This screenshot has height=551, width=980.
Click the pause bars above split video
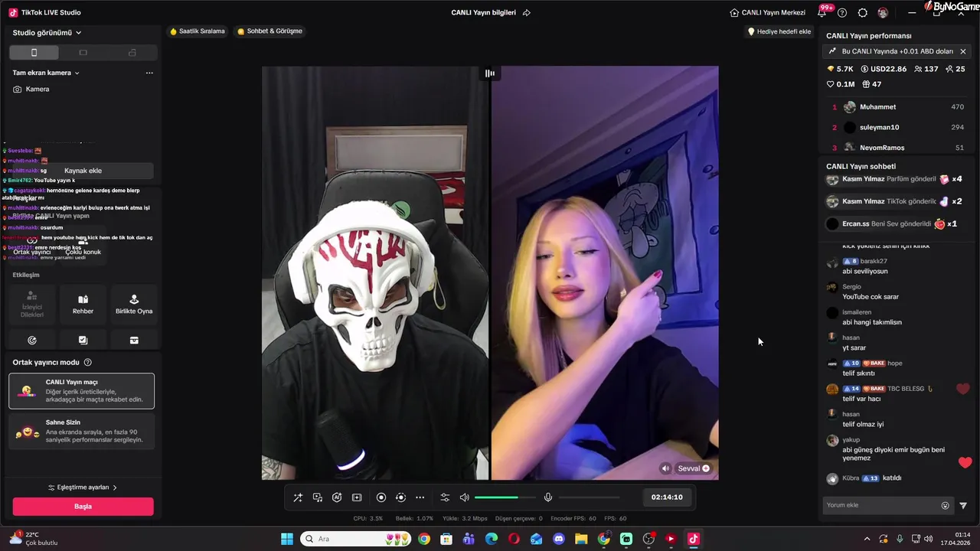(x=490, y=73)
